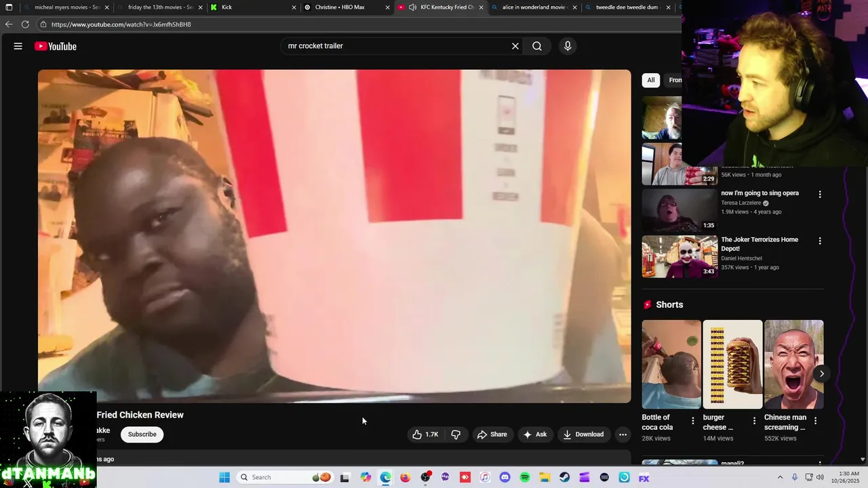This screenshot has height=488, width=868.
Task: Open the Joker Home Depot thumbnail
Action: [x=679, y=256]
